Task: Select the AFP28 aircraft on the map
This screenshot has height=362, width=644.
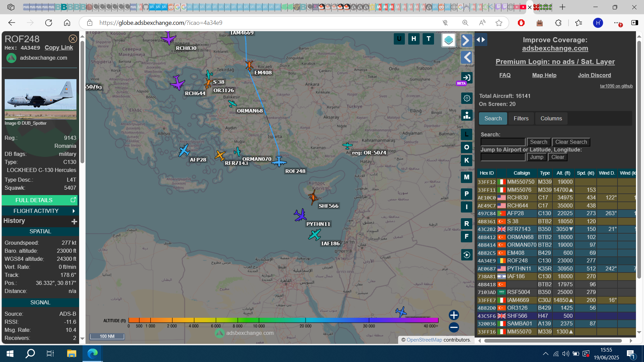Action: 184,150
